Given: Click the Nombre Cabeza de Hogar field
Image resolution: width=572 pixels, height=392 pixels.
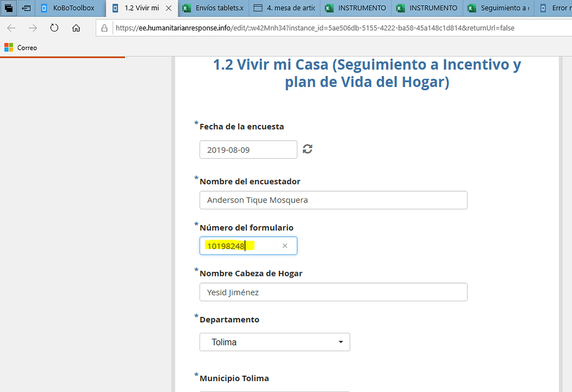Looking at the screenshot, I should [332, 292].
